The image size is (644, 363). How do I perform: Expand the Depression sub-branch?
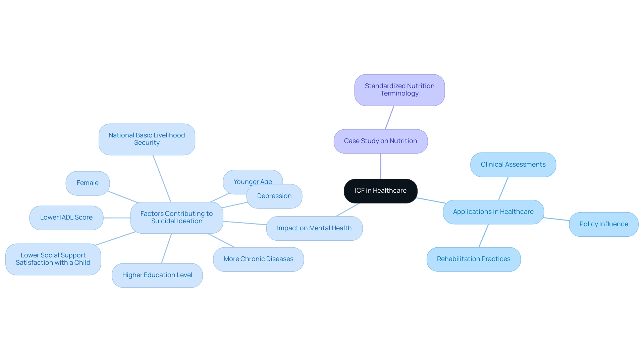pos(273,195)
